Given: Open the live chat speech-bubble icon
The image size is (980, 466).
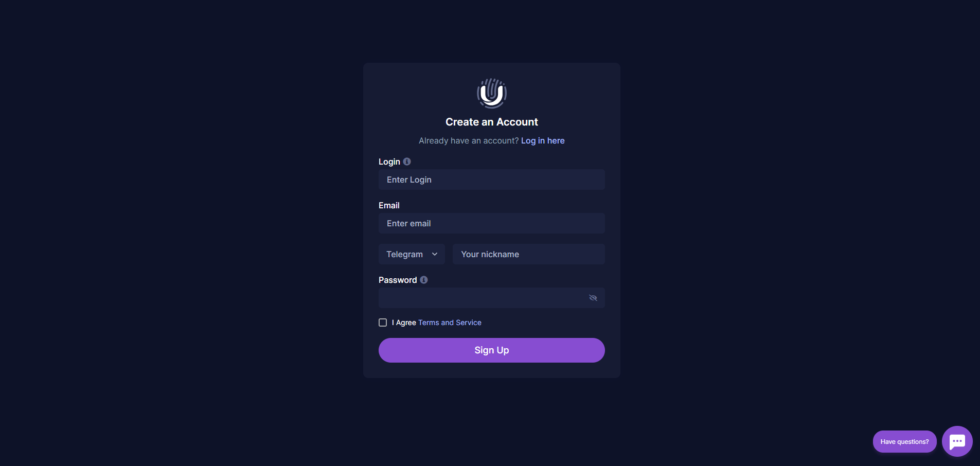Looking at the screenshot, I should click(957, 441).
